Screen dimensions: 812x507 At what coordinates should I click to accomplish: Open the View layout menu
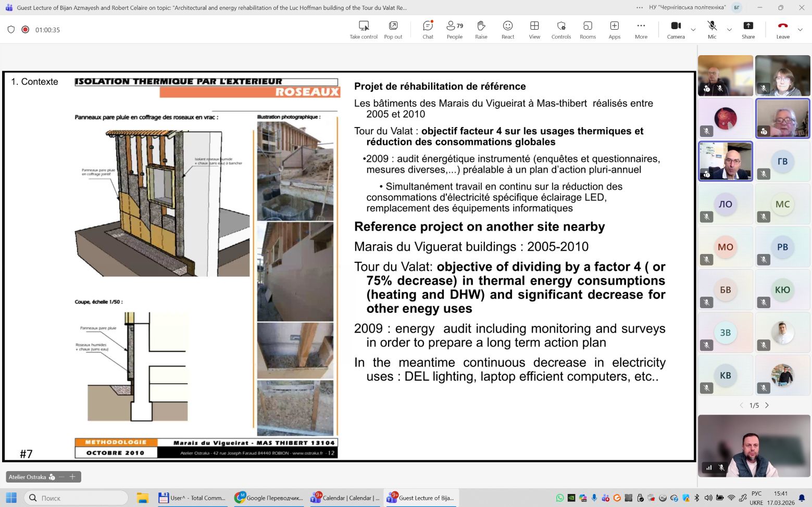click(534, 30)
